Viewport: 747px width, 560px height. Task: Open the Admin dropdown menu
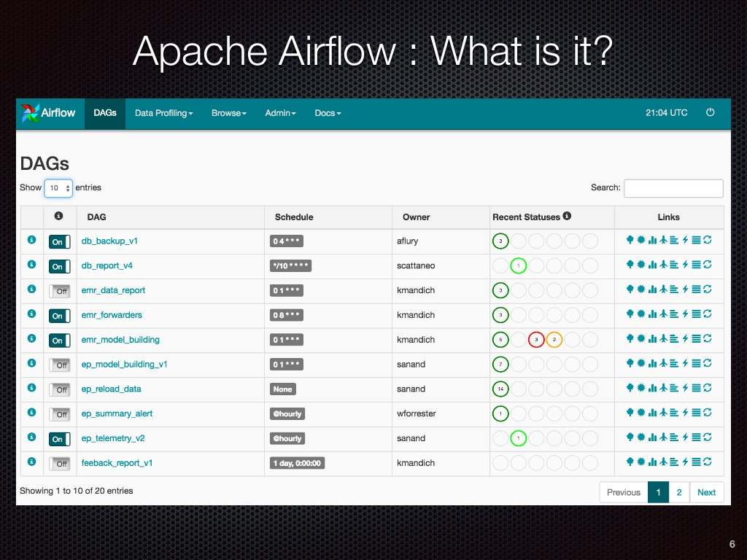281,113
